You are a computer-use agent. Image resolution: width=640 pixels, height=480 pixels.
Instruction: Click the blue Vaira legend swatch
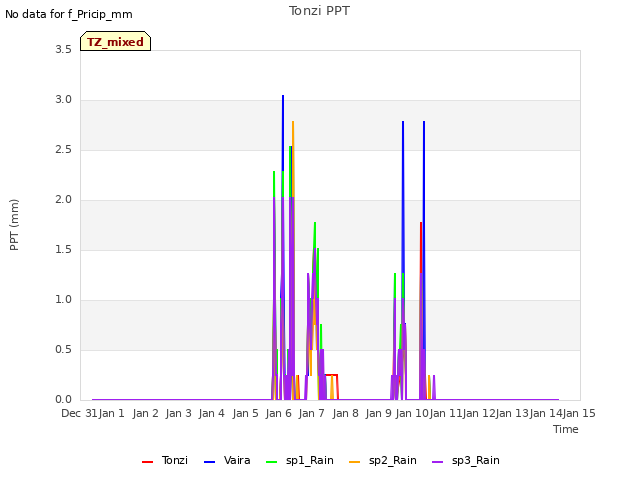209,462
